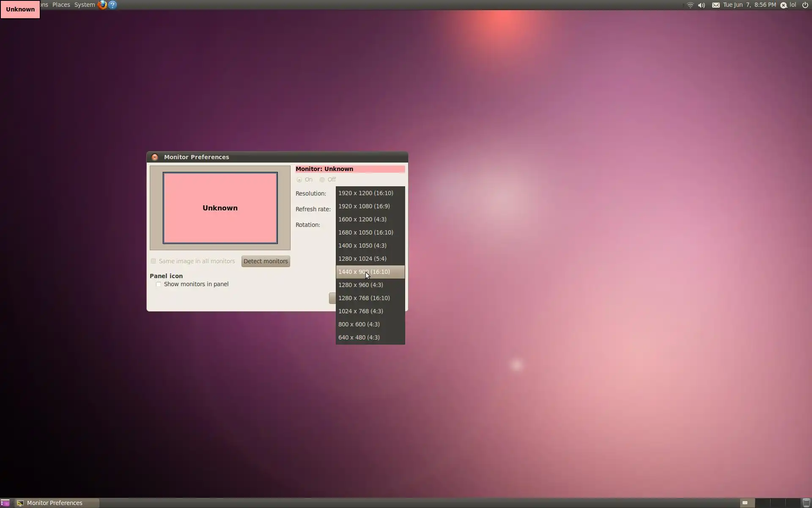
Task: Open the help icon in panel
Action: 112,5
